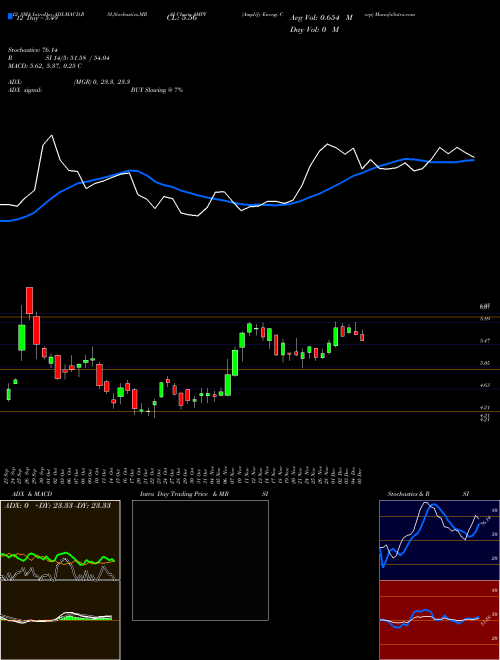Click the 'ADX signal:' label
Screen dimensions: 500x660
[x=25, y=90]
